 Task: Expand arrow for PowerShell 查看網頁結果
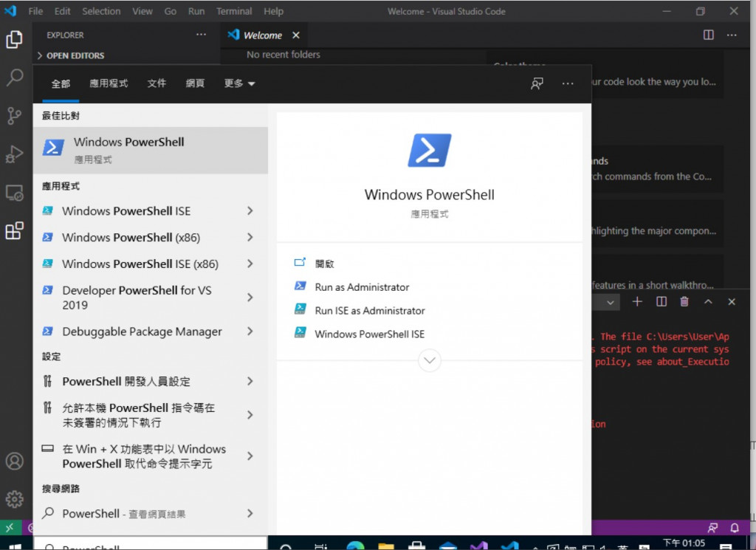click(250, 513)
